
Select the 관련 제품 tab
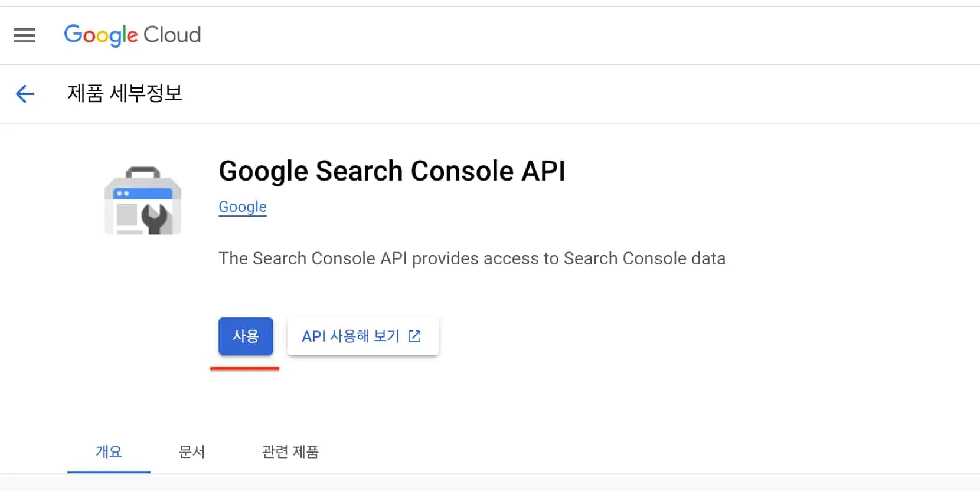pos(290,452)
